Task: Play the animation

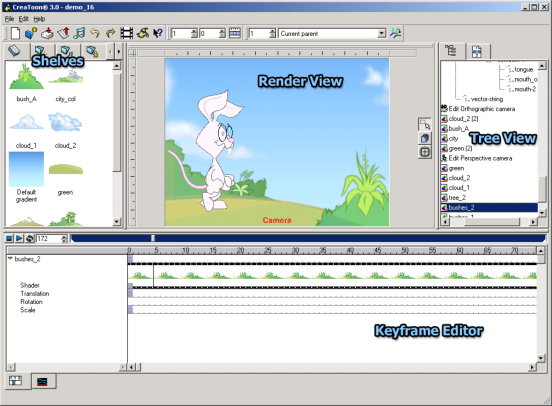Action: click(19, 238)
